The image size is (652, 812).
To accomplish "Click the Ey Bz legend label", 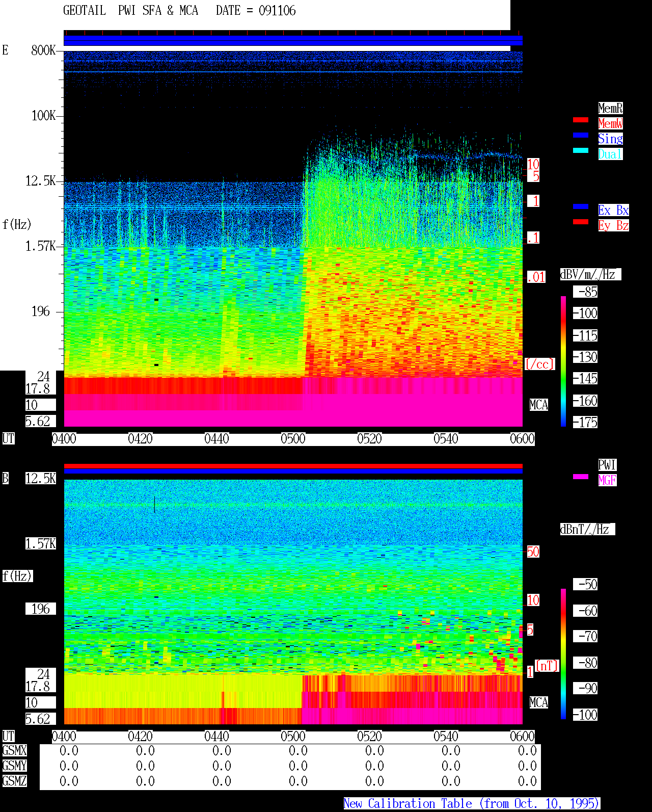I will tap(613, 225).
